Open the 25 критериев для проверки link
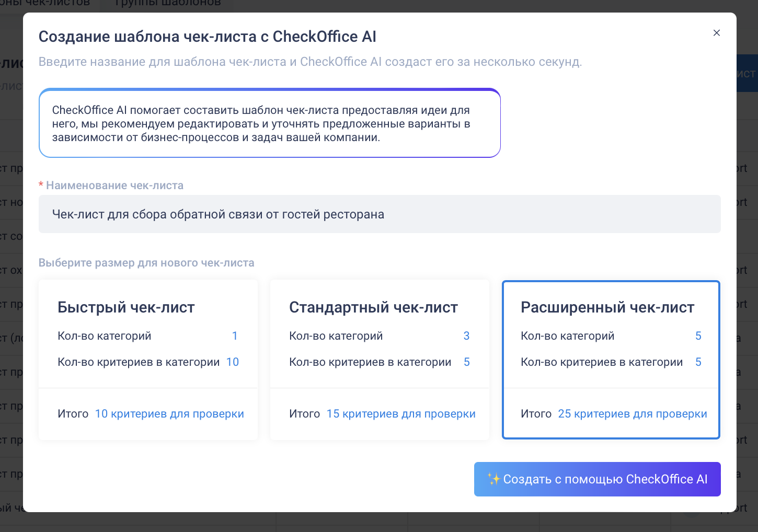 [633, 413]
